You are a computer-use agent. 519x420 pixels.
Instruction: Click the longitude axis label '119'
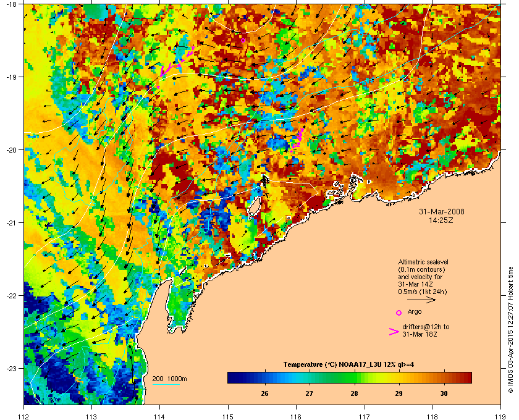coord(500,416)
